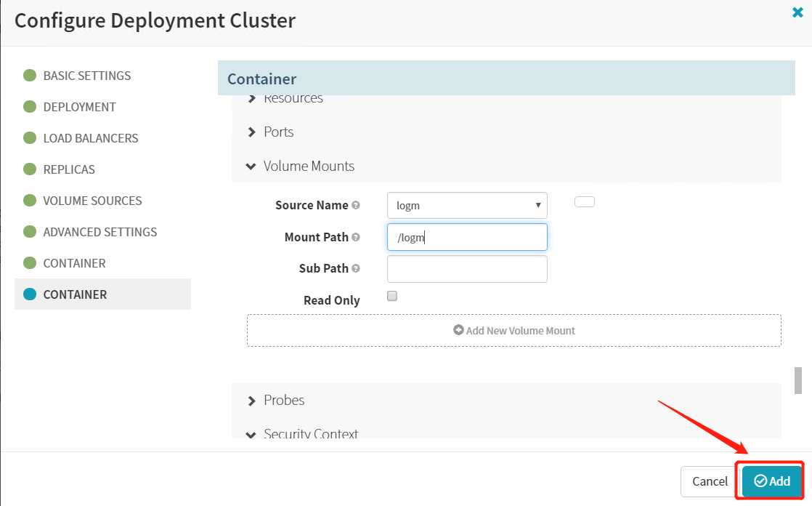This screenshot has width=812, height=506.
Task: Open the Source Name dropdown showing logm
Action: tap(467, 206)
